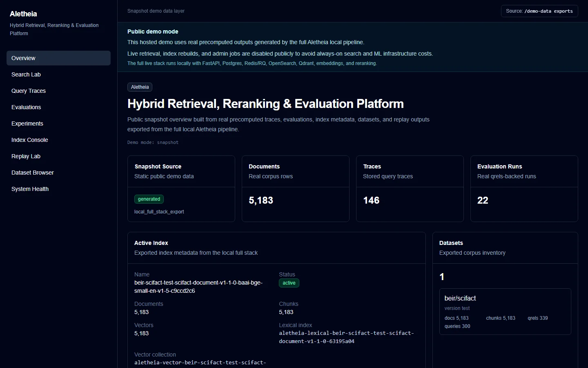Click the Source /demo-data exports badge
588x368 pixels.
(539, 11)
